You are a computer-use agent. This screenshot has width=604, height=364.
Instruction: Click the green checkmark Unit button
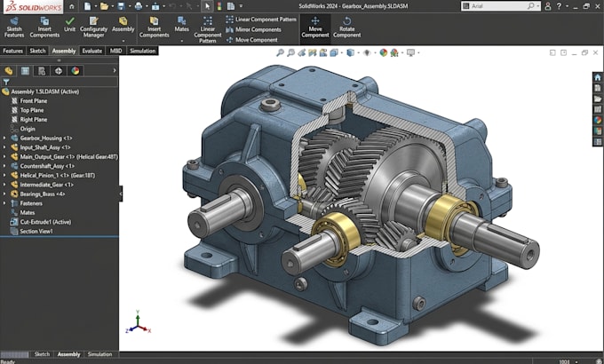click(69, 24)
